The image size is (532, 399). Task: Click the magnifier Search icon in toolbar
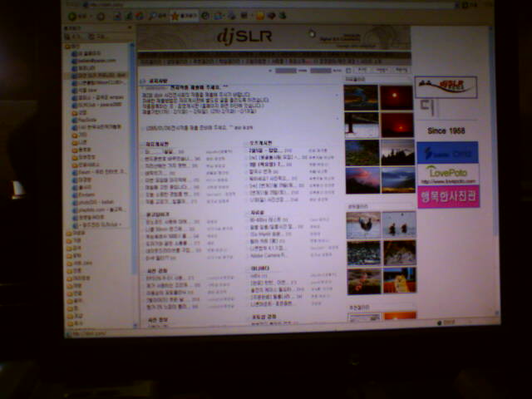151,16
